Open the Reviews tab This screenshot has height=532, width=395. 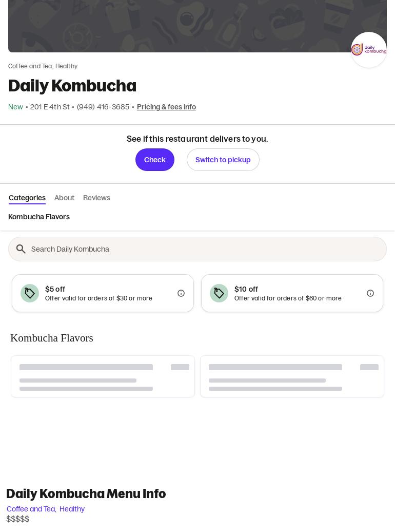pyautogui.click(x=96, y=198)
